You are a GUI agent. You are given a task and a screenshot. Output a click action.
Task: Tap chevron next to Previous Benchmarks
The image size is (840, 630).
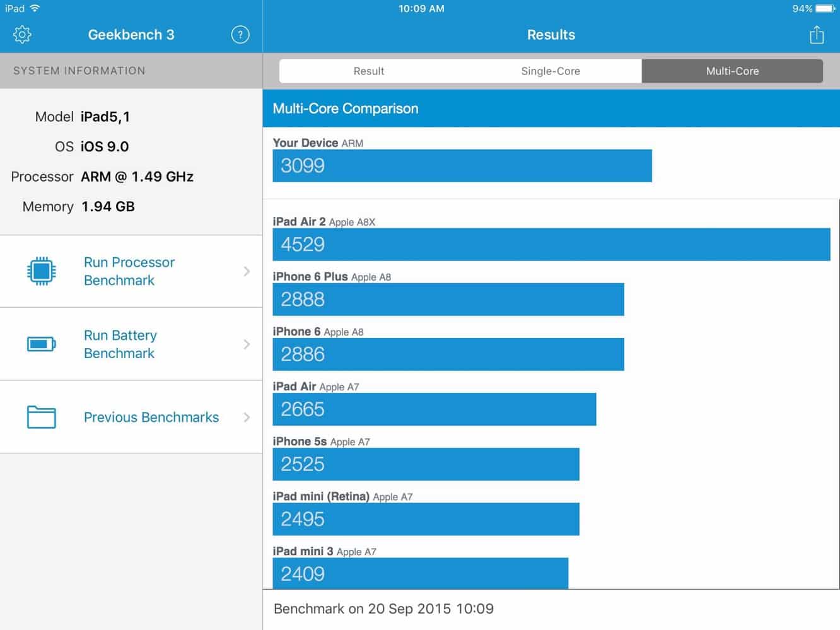coord(247,417)
